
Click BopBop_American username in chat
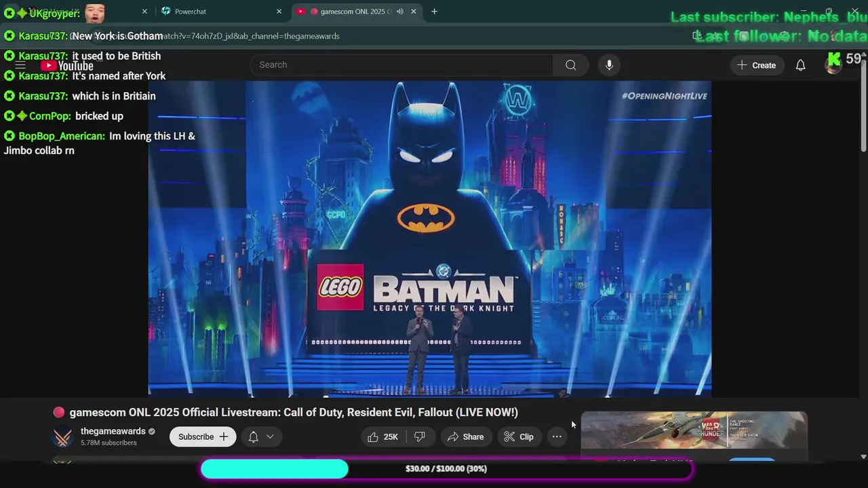click(62, 136)
